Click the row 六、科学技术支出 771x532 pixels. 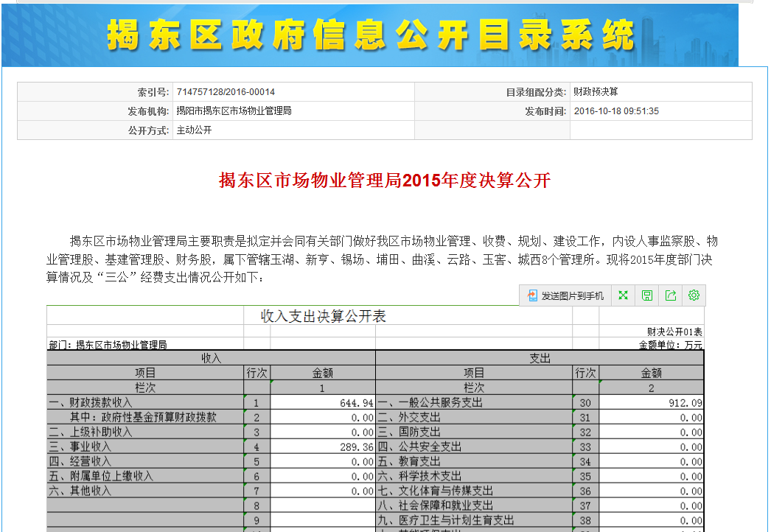tap(419, 477)
